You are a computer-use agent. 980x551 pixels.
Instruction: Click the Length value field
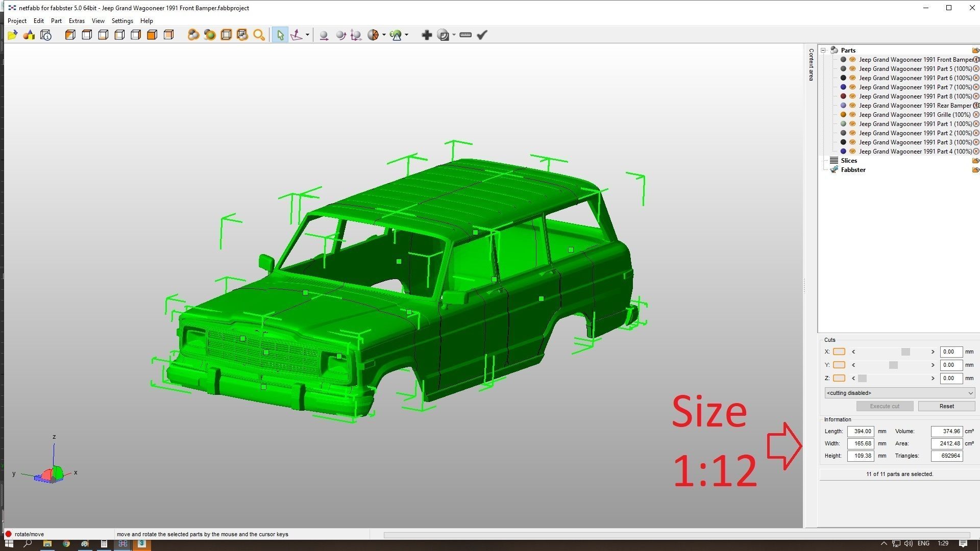click(860, 431)
